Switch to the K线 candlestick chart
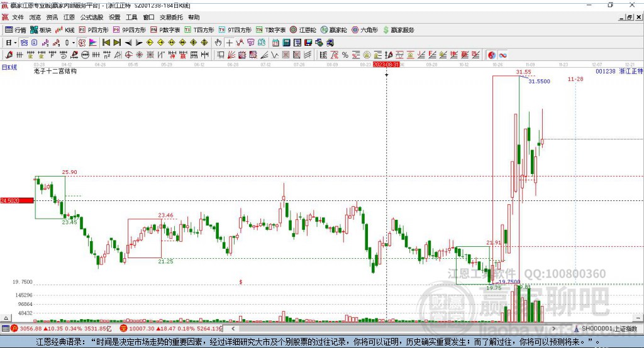644x348 pixels. point(65,30)
